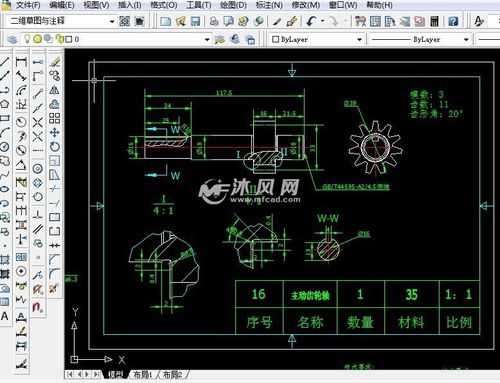Switch to the 模型 model tab
500x383 pixels.
[115, 375]
